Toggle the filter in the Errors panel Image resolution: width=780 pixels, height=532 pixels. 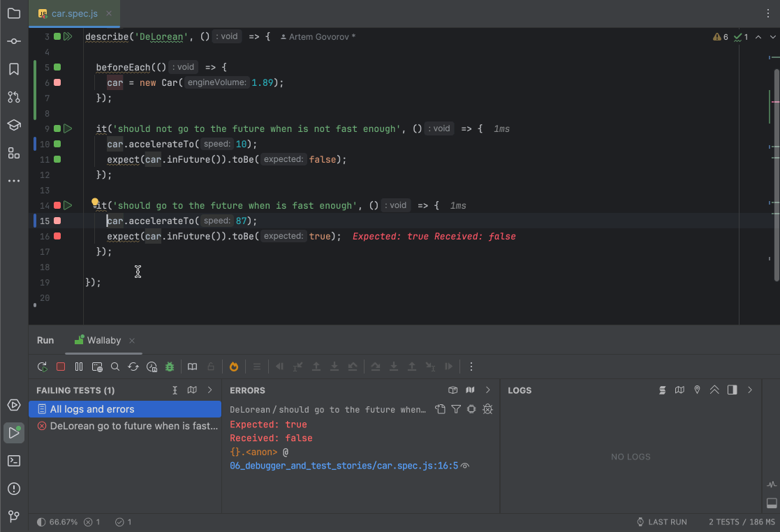[456, 410]
